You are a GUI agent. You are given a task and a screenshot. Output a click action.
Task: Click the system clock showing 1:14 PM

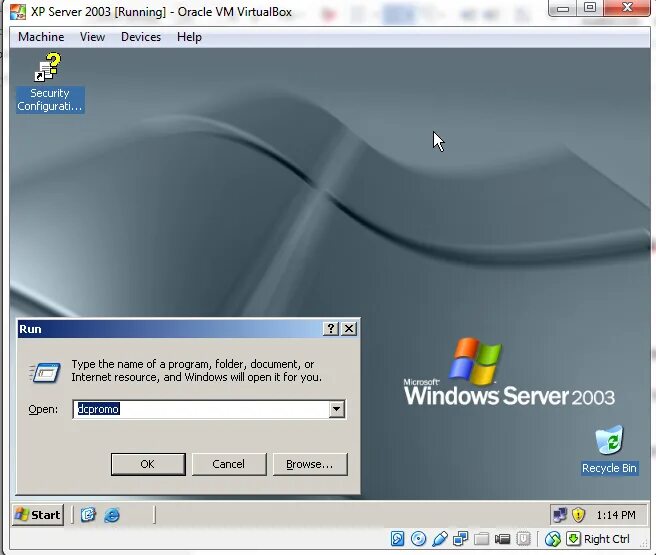pyautogui.click(x=616, y=515)
